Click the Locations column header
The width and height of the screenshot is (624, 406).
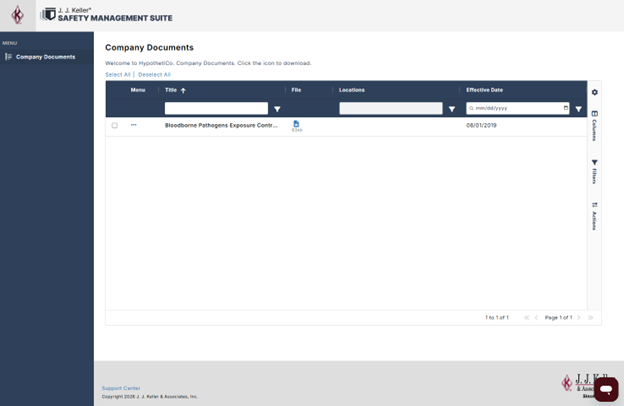(352, 90)
